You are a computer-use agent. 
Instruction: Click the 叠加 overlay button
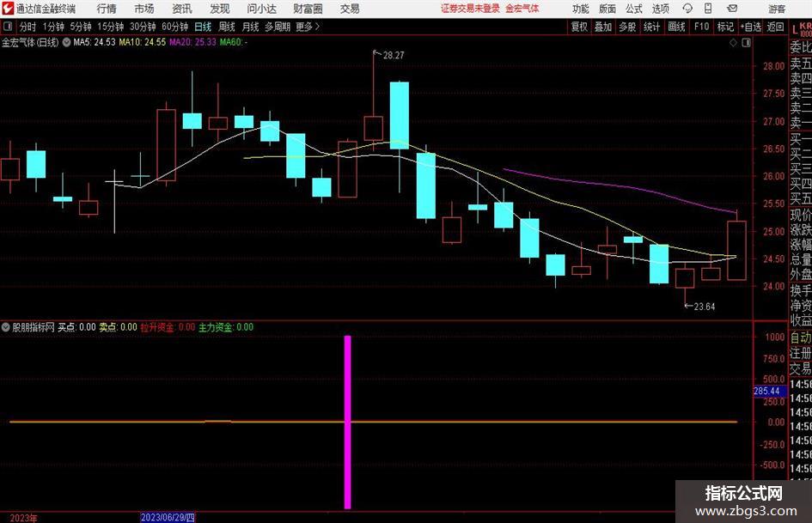(x=603, y=27)
